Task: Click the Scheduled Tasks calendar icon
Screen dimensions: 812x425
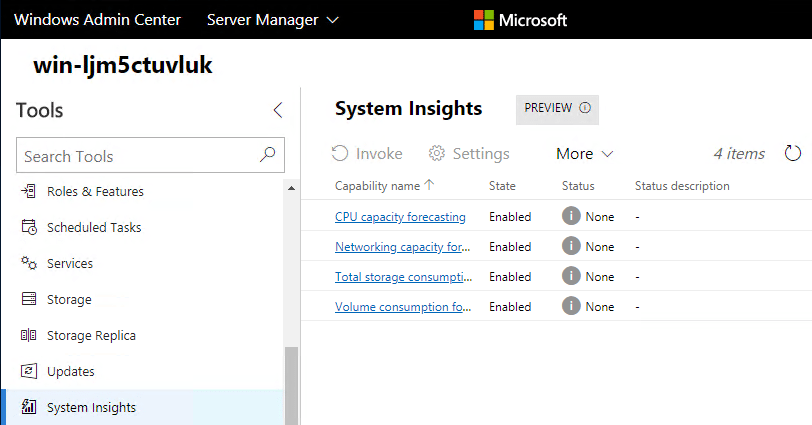Action: click(28, 227)
